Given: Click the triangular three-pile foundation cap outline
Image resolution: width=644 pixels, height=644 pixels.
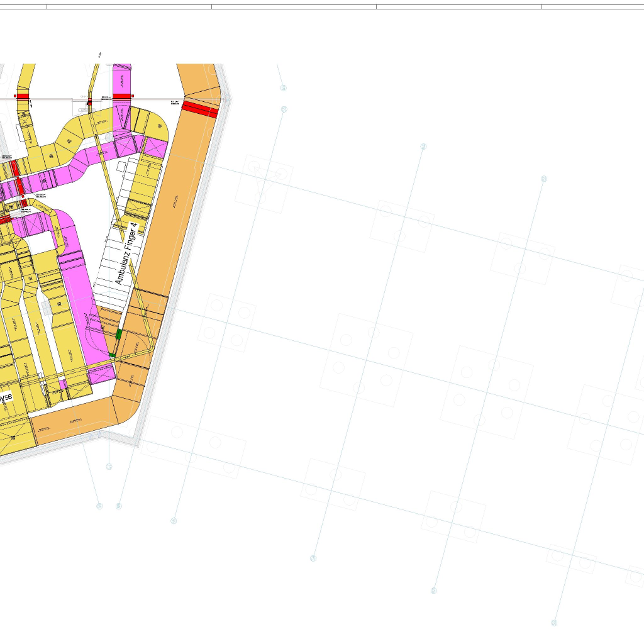Looking at the screenshot, I should click(x=264, y=182).
